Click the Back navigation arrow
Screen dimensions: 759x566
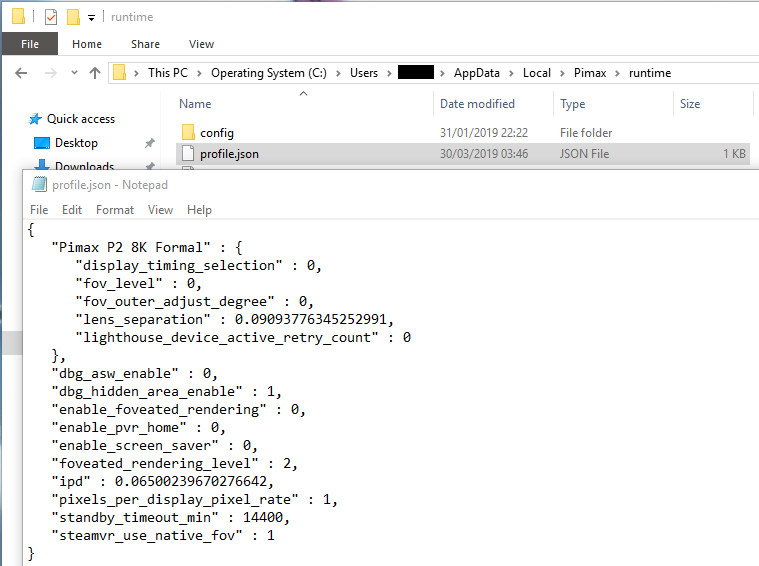(22, 73)
